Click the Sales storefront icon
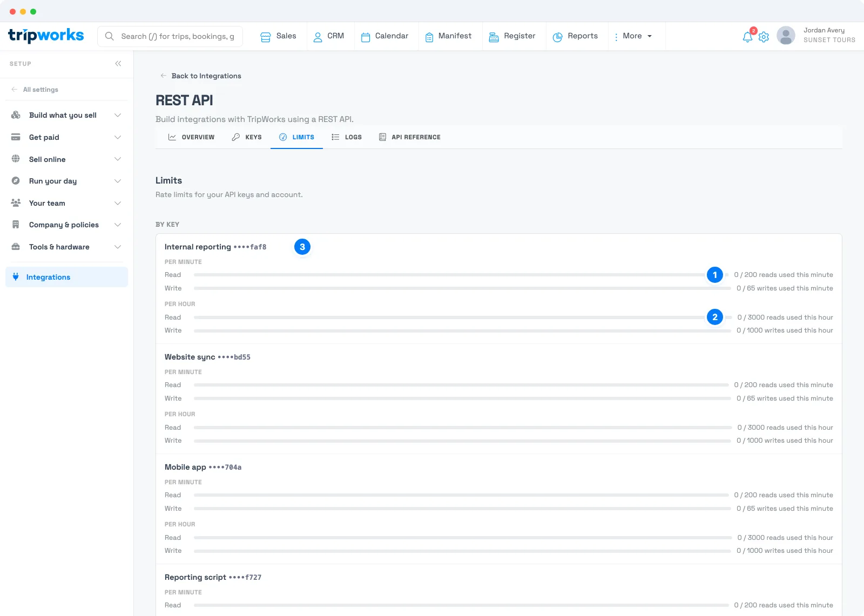Screen dimensions: 864x616 point(265,37)
